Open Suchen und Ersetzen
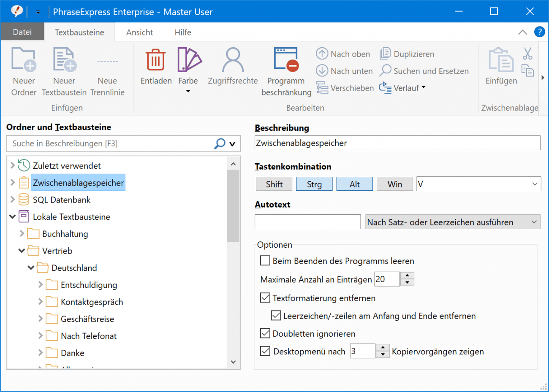 coord(424,71)
